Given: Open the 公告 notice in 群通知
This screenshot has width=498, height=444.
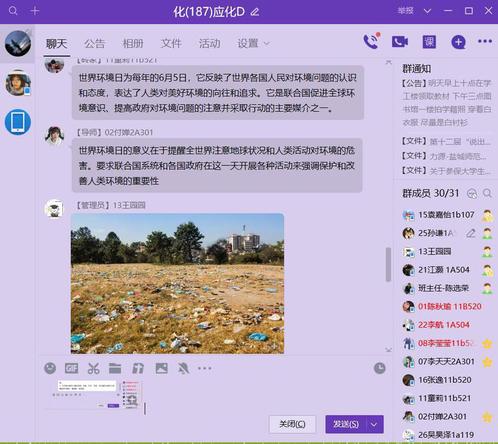Looking at the screenshot, I should click(447, 103).
